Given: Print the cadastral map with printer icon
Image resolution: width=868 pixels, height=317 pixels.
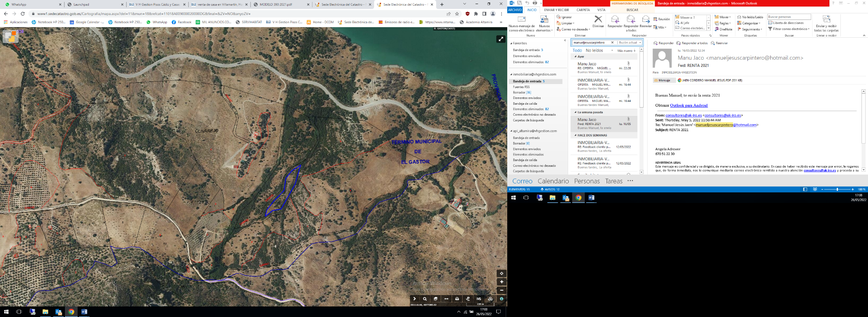Looking at the screenshot, I should coord(457,299).
